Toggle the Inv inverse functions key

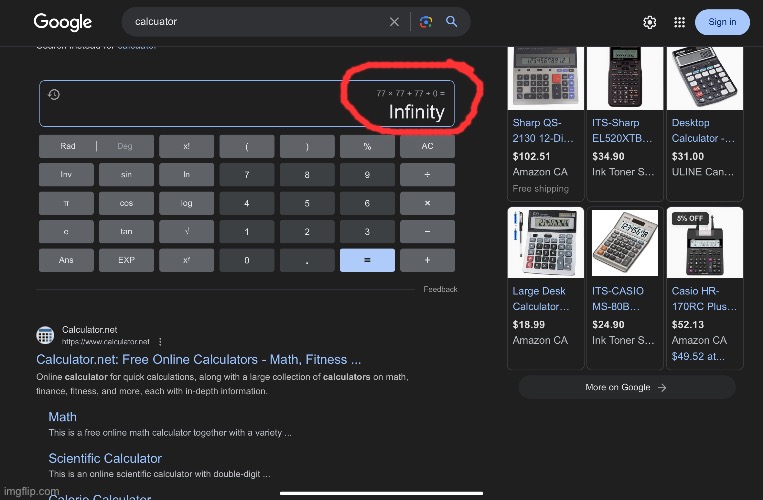coord(66,175)
